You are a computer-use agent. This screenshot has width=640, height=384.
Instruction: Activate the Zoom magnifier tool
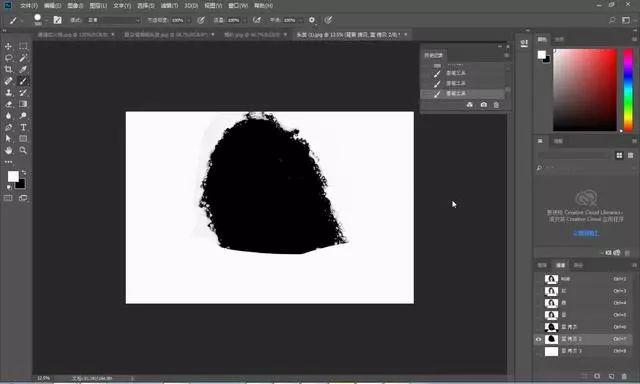pos(23,150)
